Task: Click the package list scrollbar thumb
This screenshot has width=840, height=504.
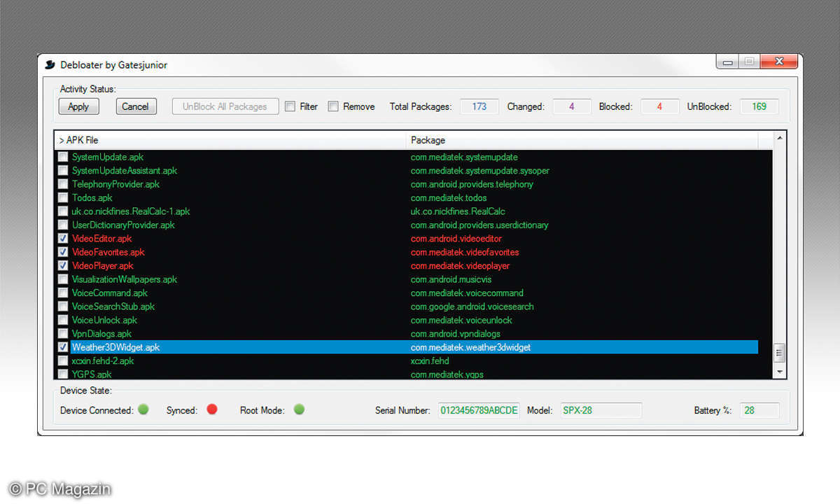Action: pos(780,353)
